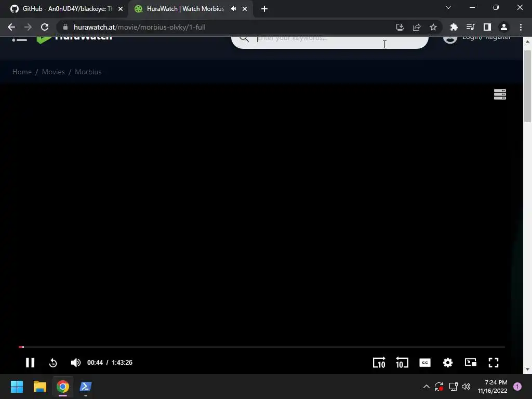Mute the tab via audio speaker icon
This screenshot has width=532, height=399.
coord(233,9)
